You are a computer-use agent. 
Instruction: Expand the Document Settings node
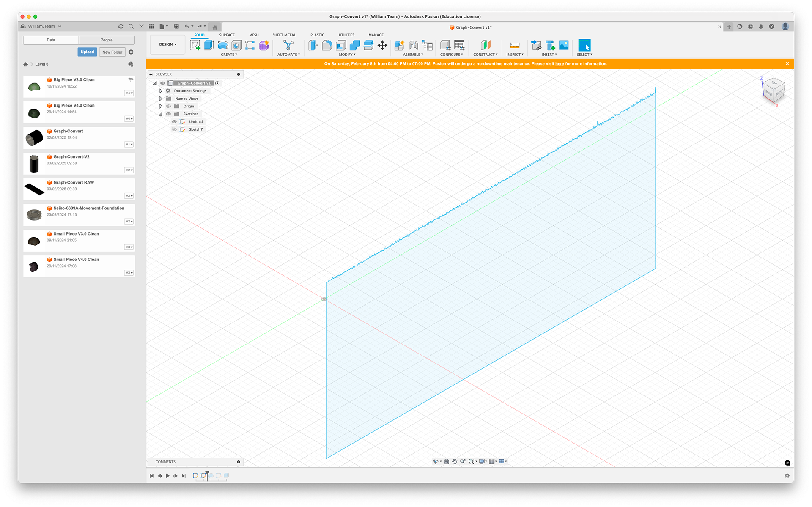[161, 91]
